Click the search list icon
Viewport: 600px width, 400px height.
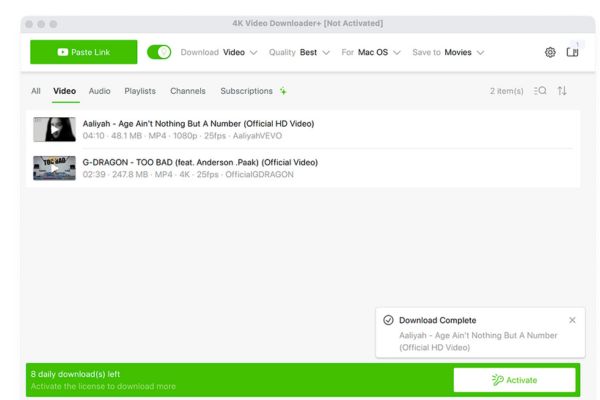[x=540, y=91]
